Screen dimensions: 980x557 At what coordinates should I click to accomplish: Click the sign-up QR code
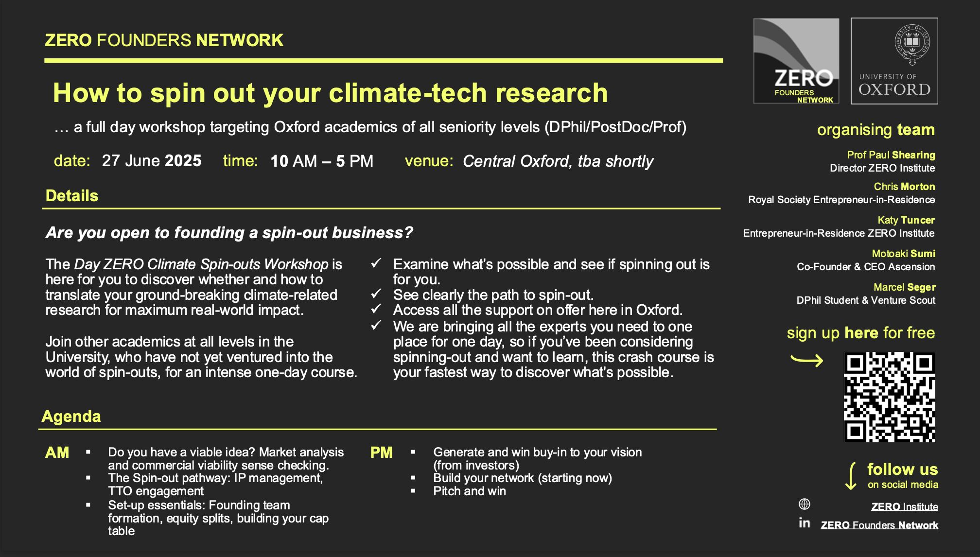click(x=890, y=397)
